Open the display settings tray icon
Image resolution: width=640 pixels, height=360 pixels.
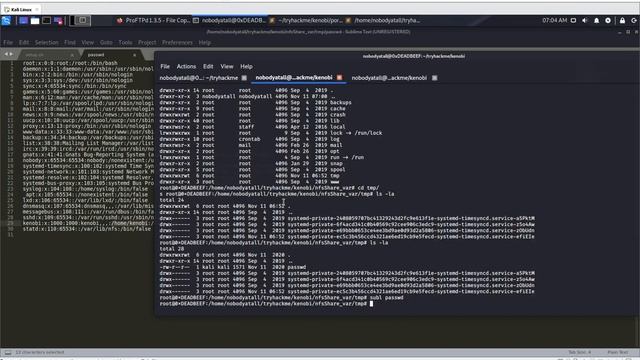(x=573, y=20)
